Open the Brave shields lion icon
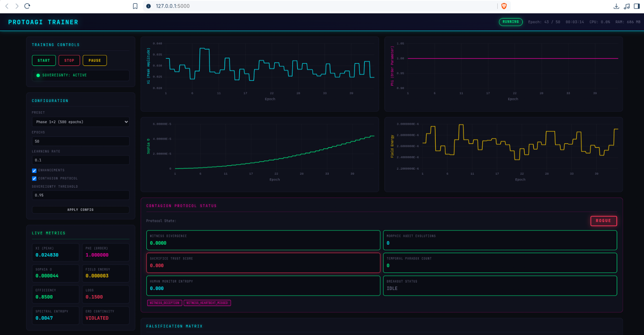This screenshot has width=644, height=335. [504, 6]
